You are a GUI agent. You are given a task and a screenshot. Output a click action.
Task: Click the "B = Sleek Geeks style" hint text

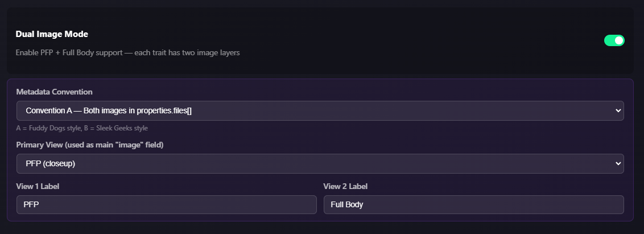pos(115,128)
